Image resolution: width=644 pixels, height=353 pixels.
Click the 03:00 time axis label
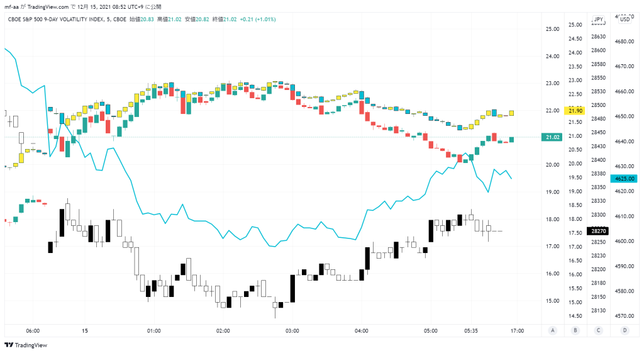pos(292,331)
